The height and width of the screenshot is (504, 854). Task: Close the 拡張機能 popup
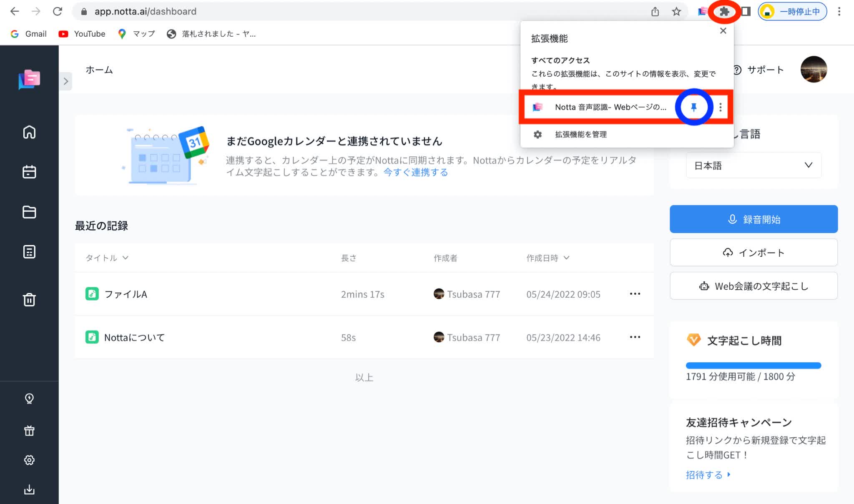[723, 31]
